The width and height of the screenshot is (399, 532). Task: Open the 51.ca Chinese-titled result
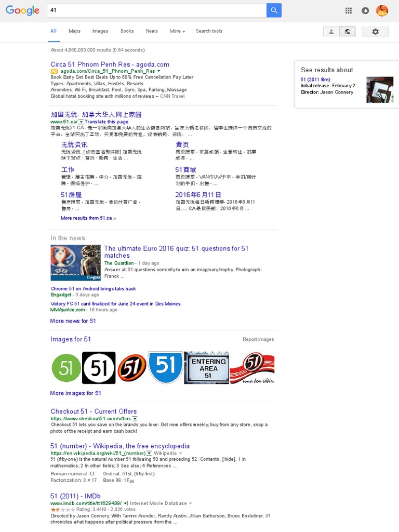pos(96,115)
